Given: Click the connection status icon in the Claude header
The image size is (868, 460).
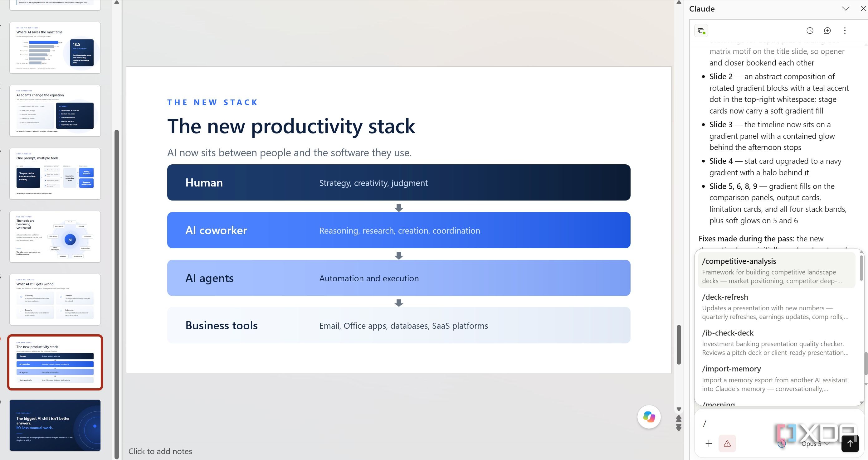Looking at the screenshot, I should click(701, 31).
